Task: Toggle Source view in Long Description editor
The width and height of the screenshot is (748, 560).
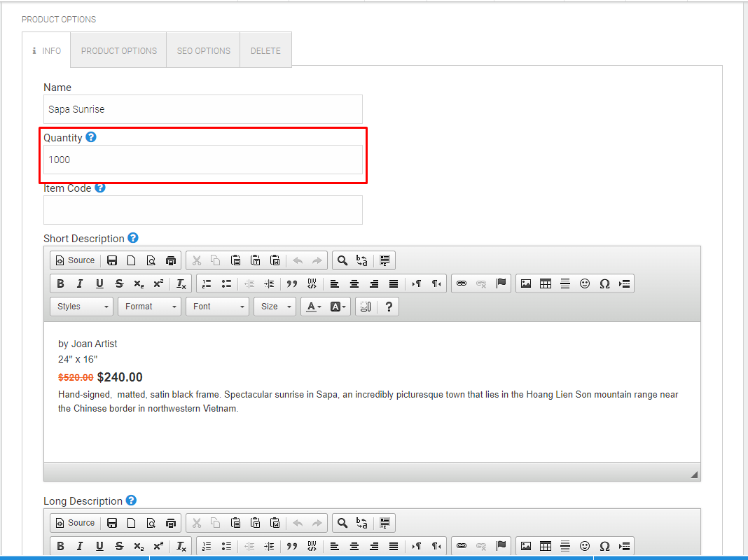Action: click(76, 523)
